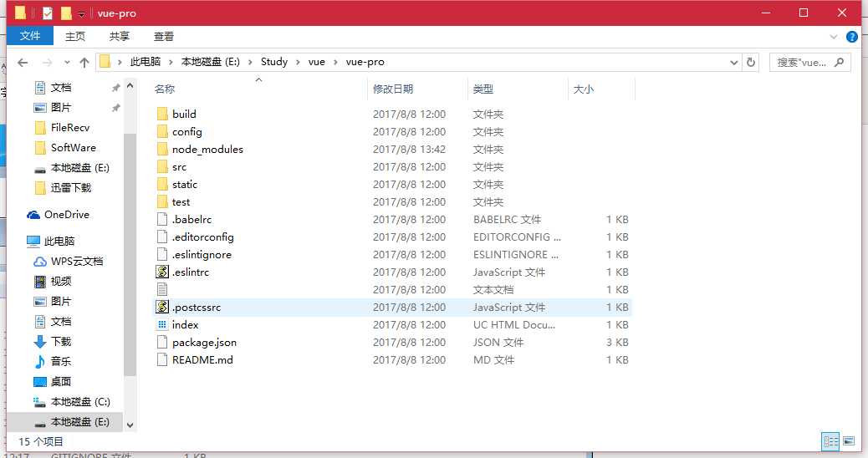This screenshot has width=868, height=458.
Task: Click new folder icon in title bar
Action: pos(66,13)
